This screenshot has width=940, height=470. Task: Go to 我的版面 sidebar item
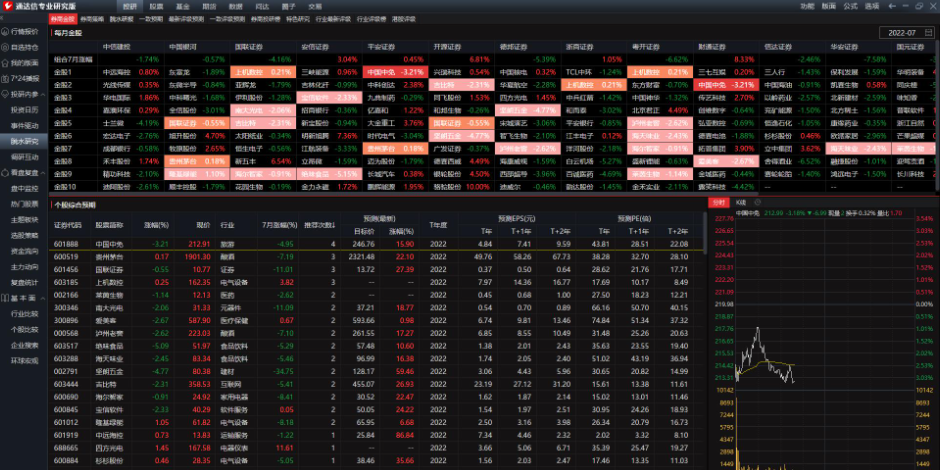[24, 62]
